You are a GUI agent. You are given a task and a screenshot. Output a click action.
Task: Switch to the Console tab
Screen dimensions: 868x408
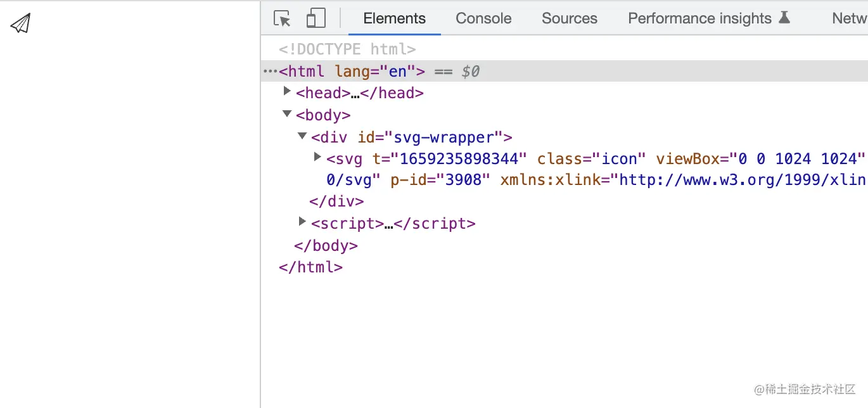(483, 18)
